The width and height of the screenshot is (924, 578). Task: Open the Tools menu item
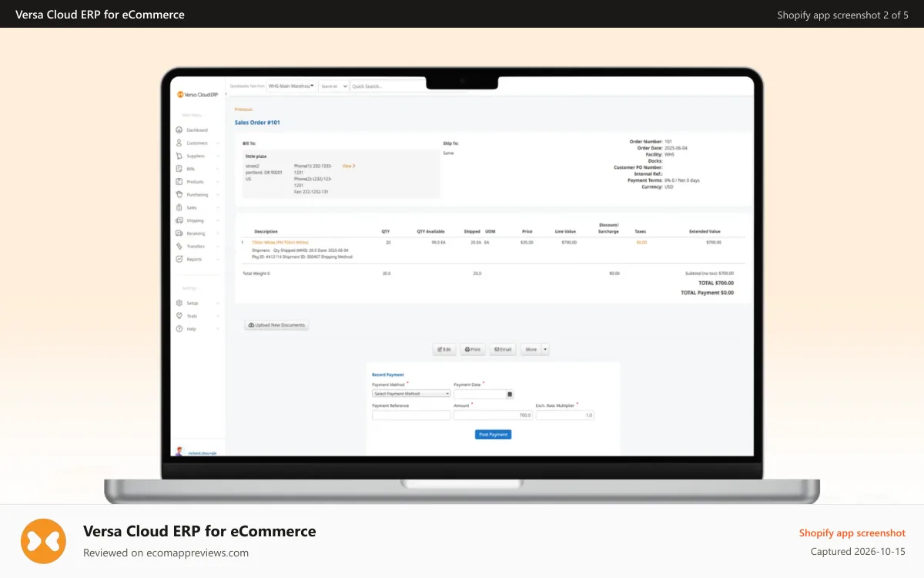click(192, 316)
